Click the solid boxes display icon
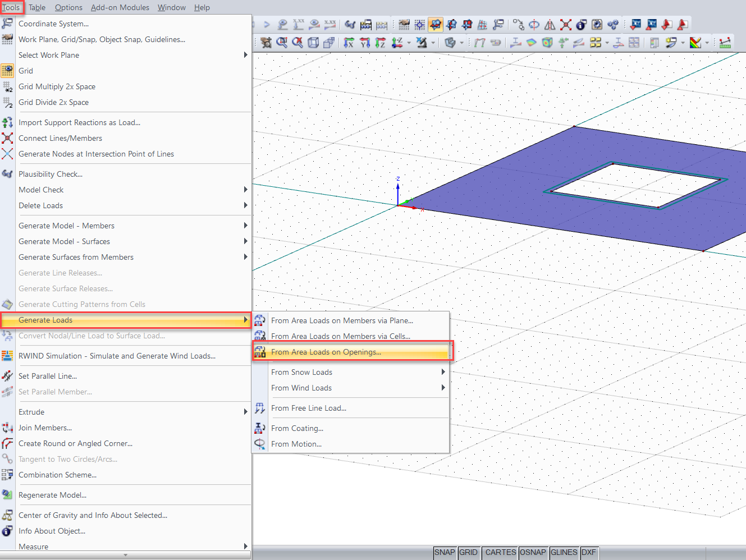Viewport: 746px width, 560px height. [329, 43]
